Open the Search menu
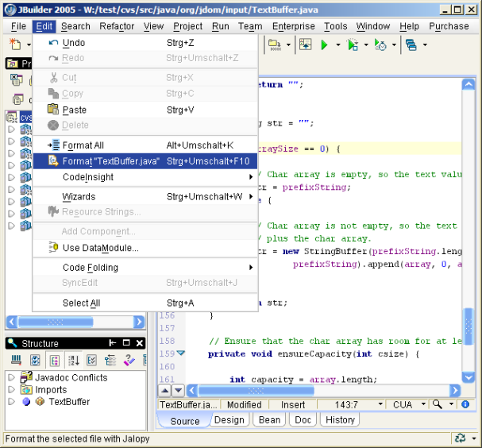 (x=75, y=26)
